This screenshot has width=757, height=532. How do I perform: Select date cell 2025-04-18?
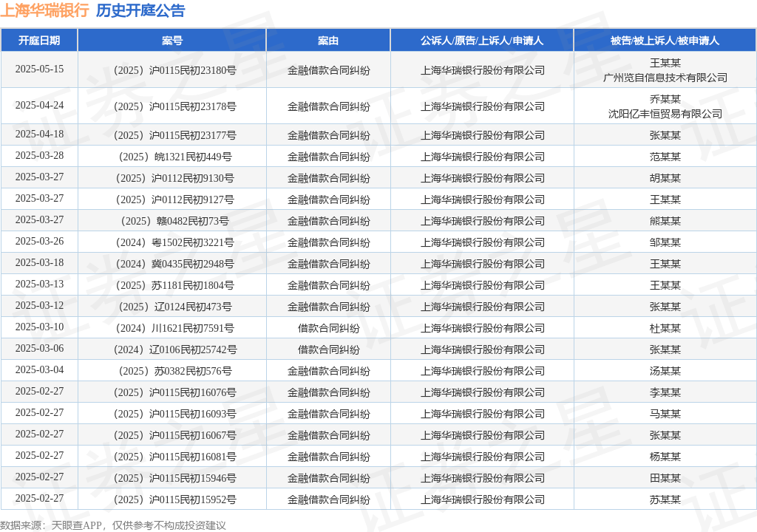[39, 134]
